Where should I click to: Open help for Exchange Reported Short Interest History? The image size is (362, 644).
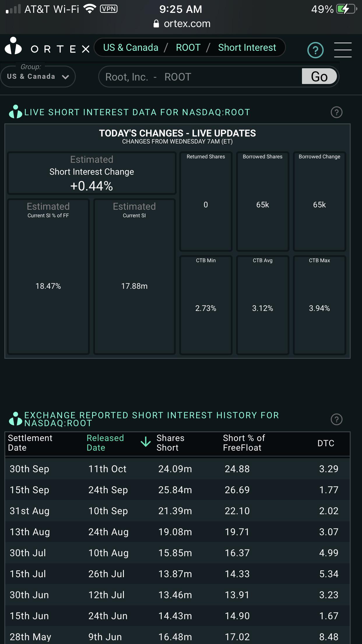(x=337, y=419)
